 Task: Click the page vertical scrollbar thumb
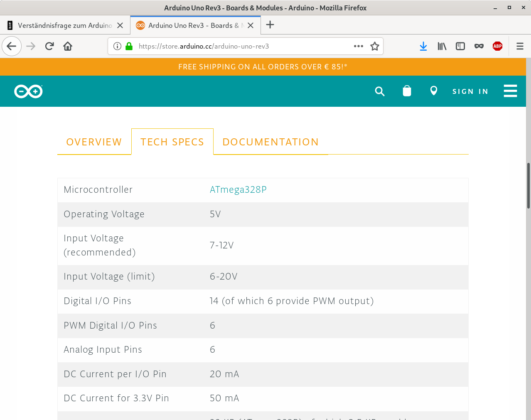click(529, 186)
